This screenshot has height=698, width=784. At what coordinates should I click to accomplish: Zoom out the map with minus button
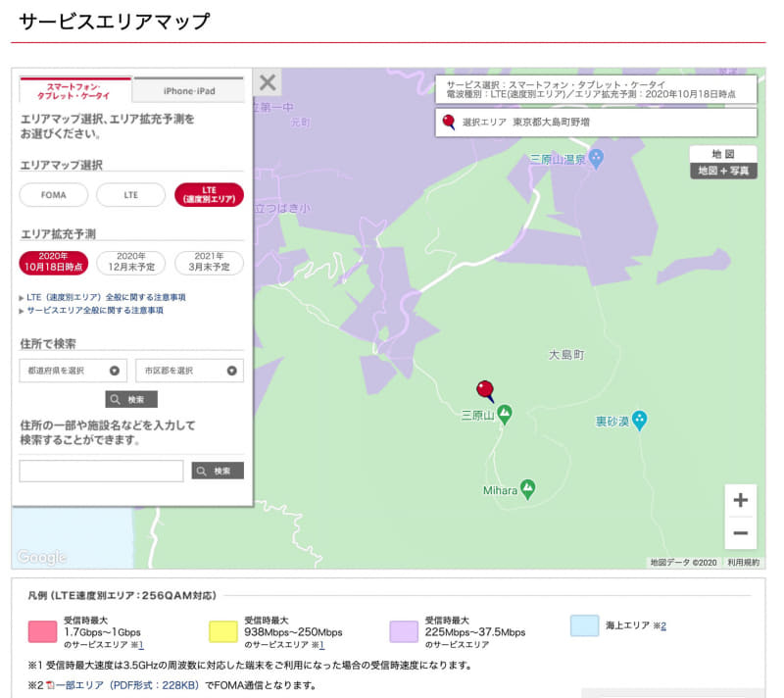[x=741, y=533]
